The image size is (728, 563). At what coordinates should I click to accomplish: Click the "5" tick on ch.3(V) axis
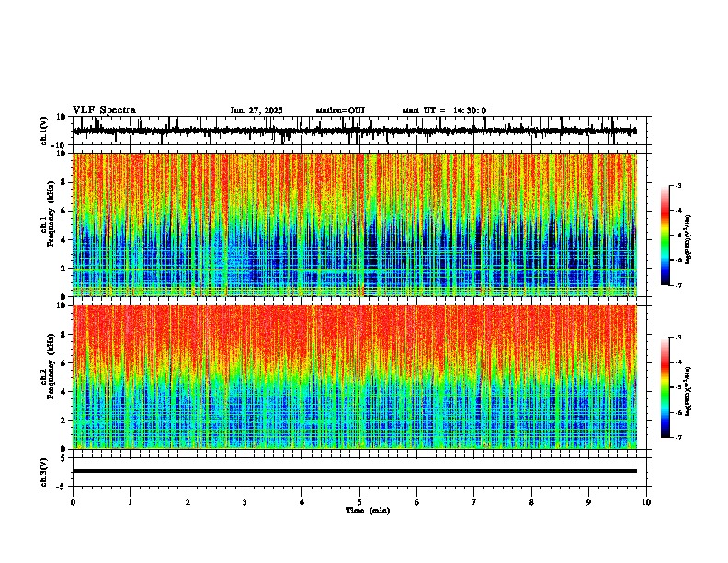pos(64,458)
